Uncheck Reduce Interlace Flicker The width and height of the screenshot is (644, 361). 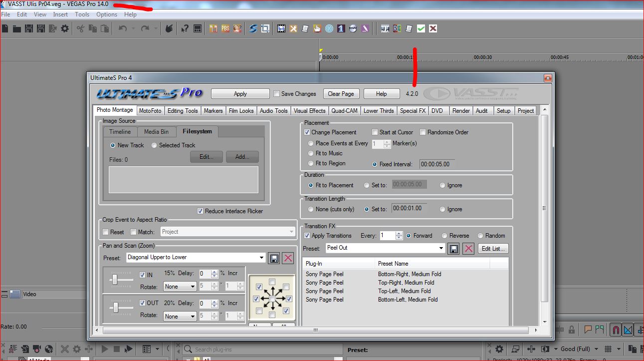point(201,211)
